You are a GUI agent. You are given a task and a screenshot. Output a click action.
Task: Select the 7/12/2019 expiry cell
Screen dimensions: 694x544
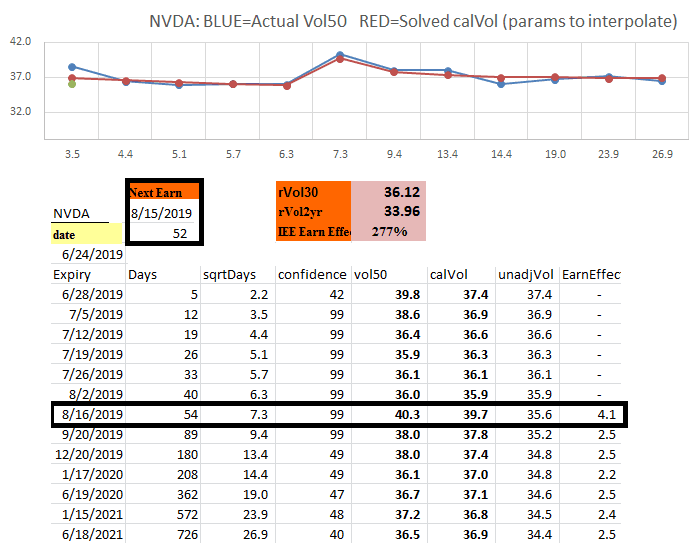(x=88, y=334)
